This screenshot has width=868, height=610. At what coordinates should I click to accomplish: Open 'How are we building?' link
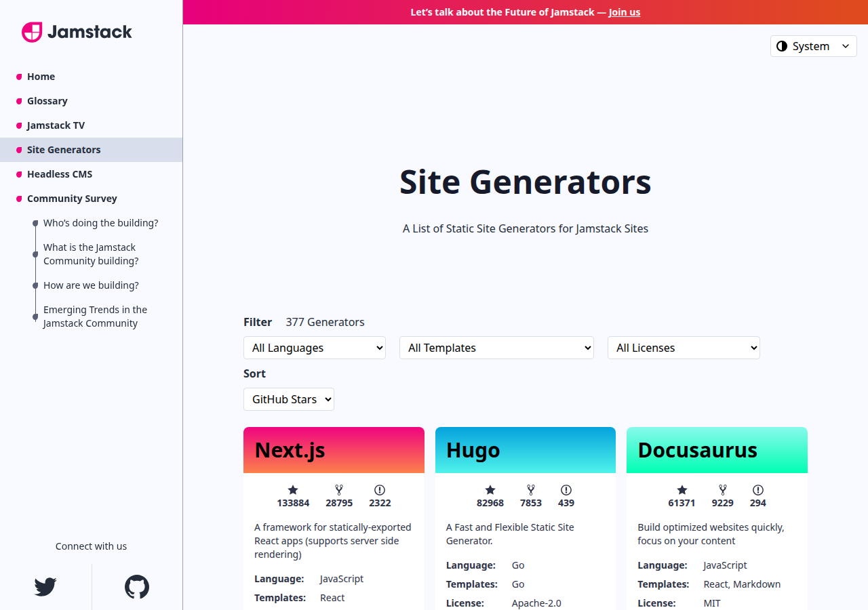[91, 285]
